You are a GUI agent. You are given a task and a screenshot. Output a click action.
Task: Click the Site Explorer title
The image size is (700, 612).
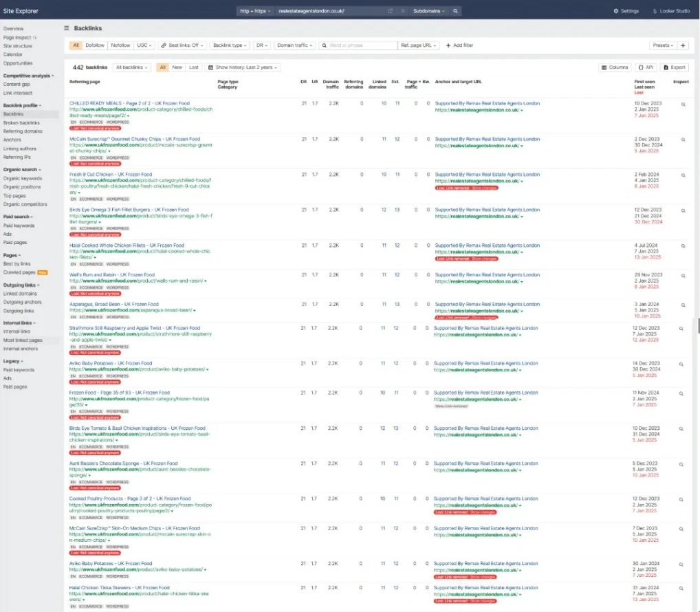[21, 11]
